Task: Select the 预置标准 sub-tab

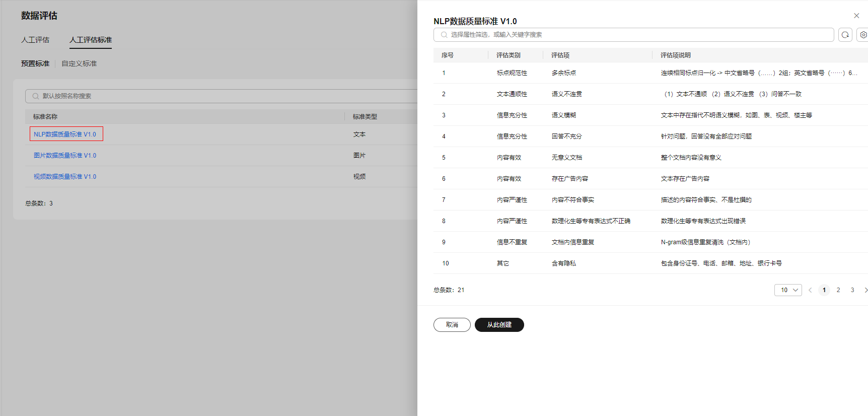Action: (x=35, y=63)
